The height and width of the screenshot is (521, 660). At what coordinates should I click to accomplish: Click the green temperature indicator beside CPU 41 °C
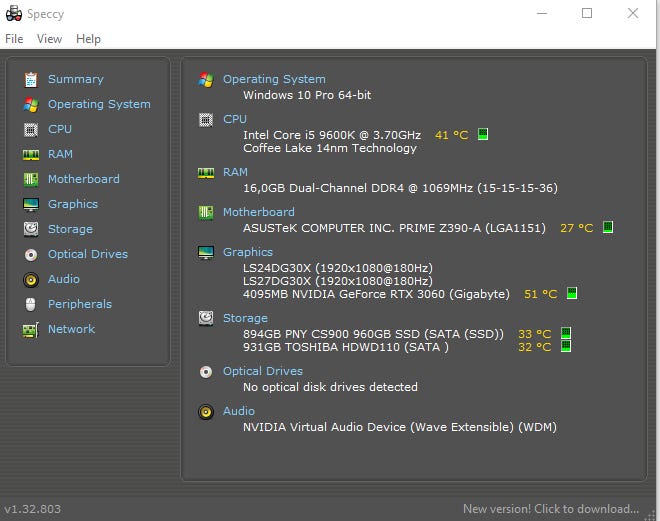tap(483, 134)
